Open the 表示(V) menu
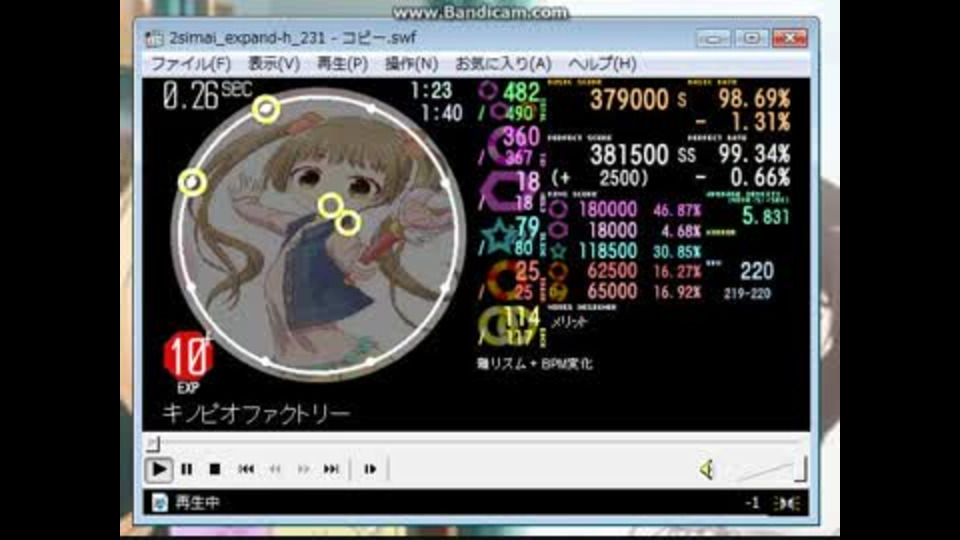 274,64
